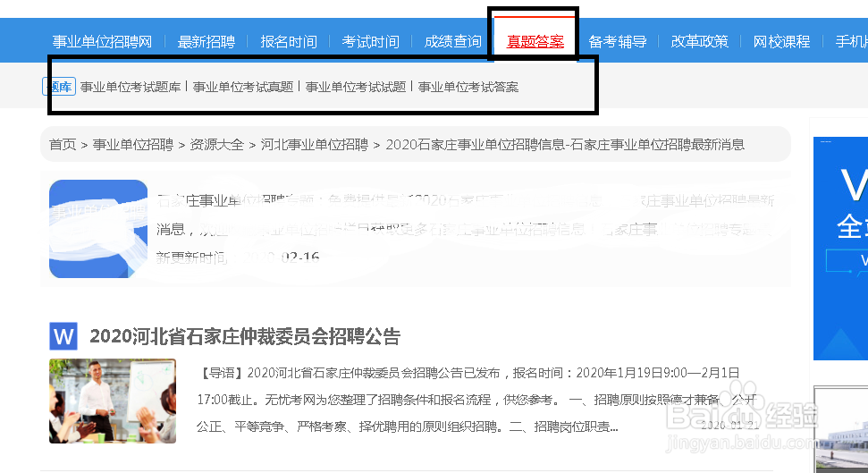Open the 事业单位考试答案 sublink
The image size is (868, 473).
coord(468,87)
